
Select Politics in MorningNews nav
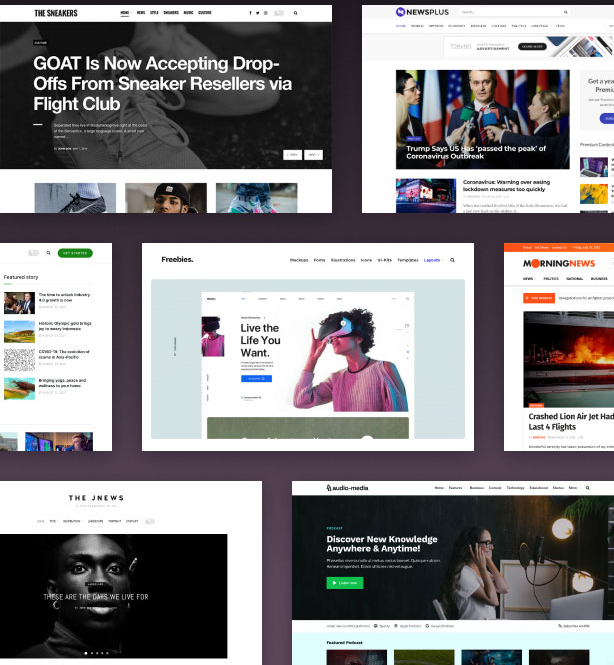[551, 279]
